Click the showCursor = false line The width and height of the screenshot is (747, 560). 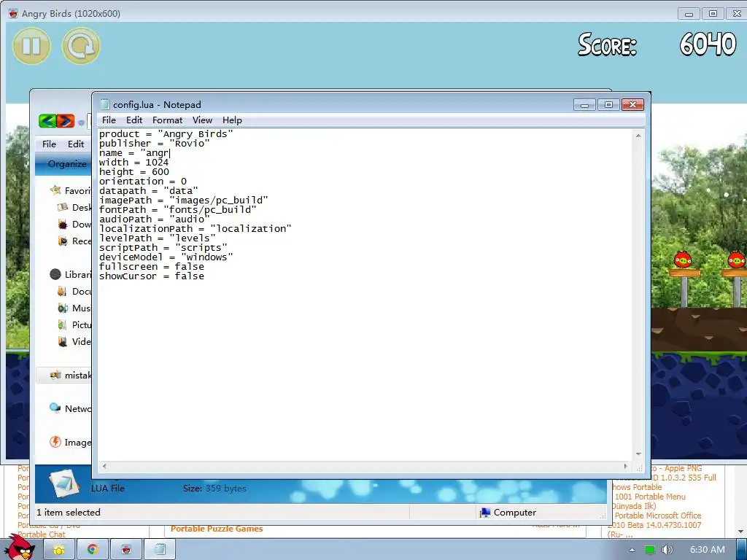pos(152,276)
